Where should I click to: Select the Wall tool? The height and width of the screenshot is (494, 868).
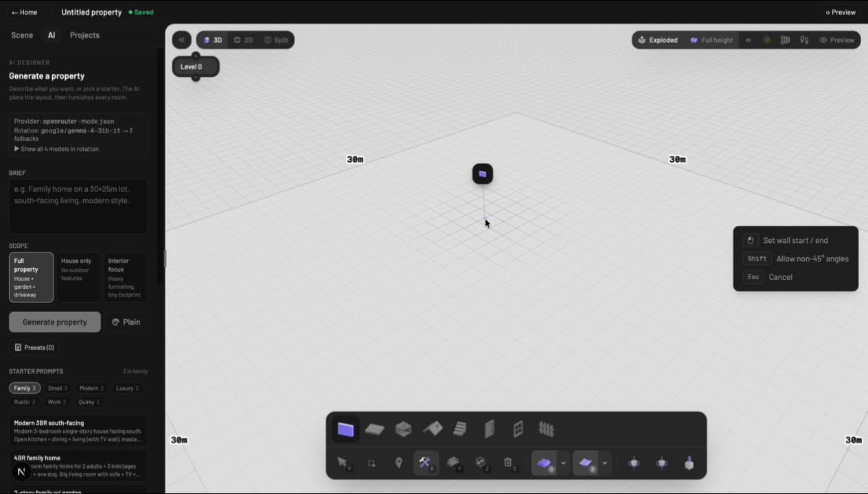tap(345, 429)
